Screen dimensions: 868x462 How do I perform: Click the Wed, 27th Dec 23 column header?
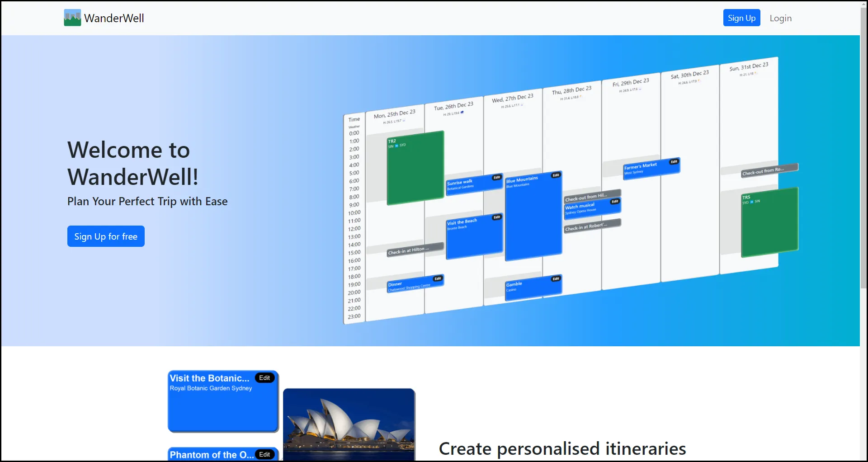(x=513, y=98)
